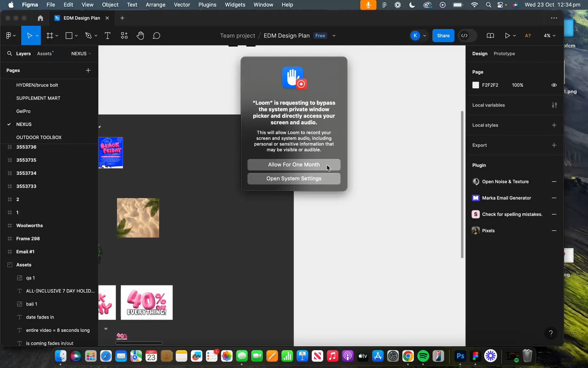Expand Pen tool options chevron
This screenshot has width=588, height=368.
pyautogui.click(x=96, y=35)
